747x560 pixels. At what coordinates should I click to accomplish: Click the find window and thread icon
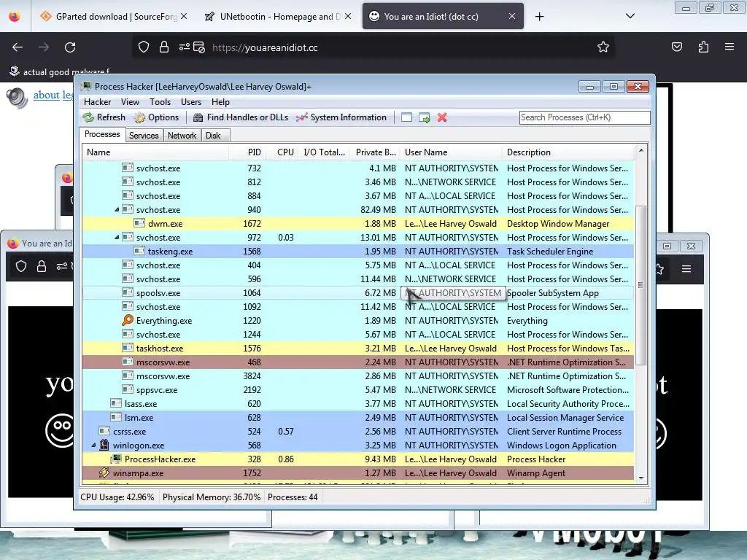point(424,117)
